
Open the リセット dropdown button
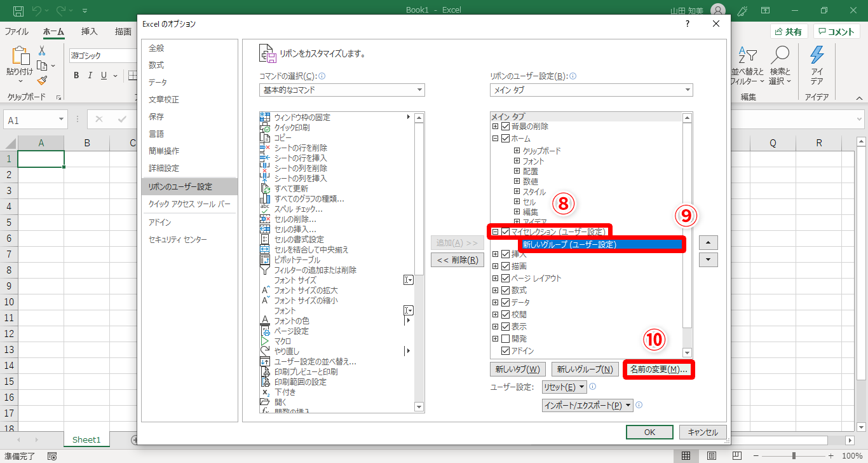tap(564, 387)
